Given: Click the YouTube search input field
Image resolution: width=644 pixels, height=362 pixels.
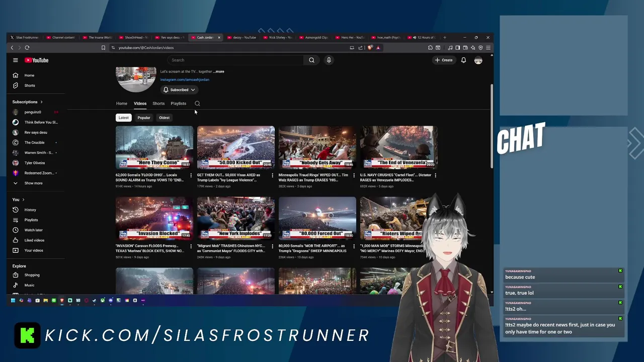Looking at the screenshot, I should pyautogui.click(x=235, y=60).
